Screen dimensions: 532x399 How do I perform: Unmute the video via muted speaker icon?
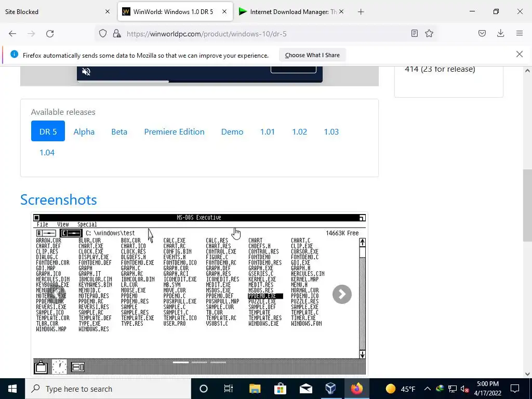(x=86, y=72)
